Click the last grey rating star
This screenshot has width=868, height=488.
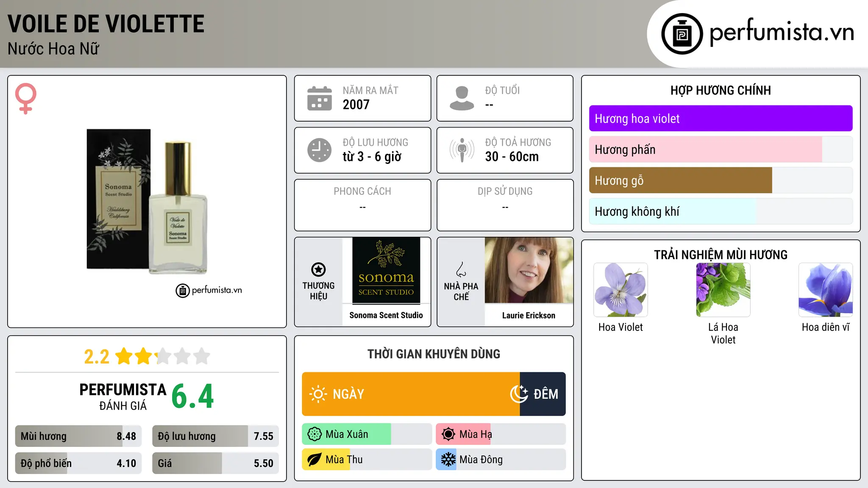202,356
